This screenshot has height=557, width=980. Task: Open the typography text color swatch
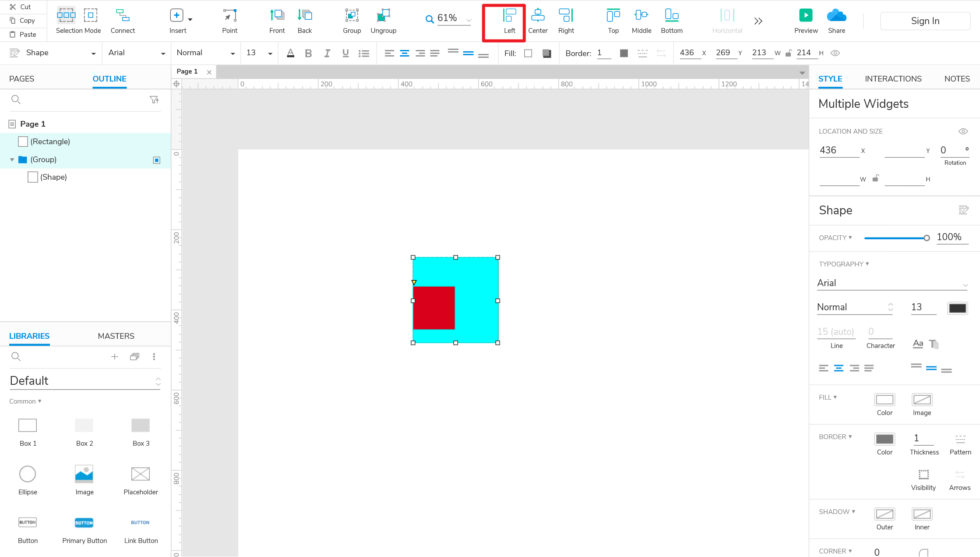point(957,308)
